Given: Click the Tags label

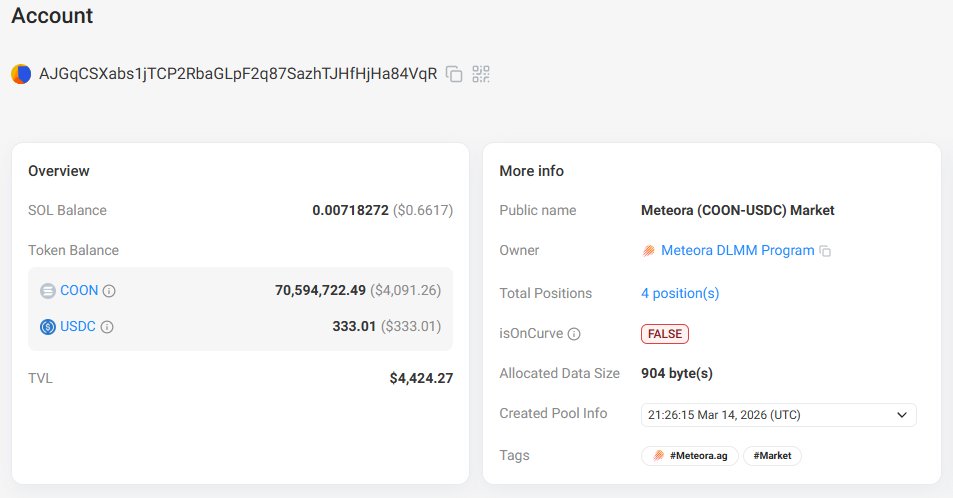Looking at the screenshot, I should (514, 455).
